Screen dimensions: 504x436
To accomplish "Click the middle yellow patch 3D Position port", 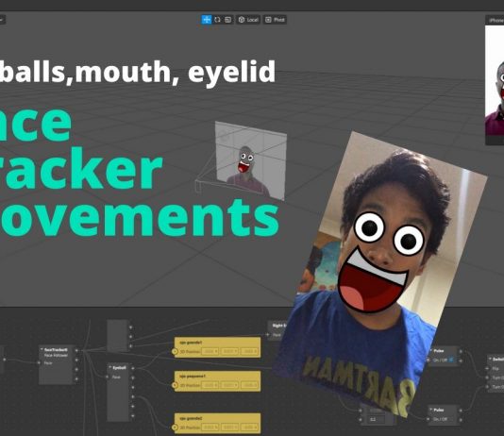I will click(175, 385).
